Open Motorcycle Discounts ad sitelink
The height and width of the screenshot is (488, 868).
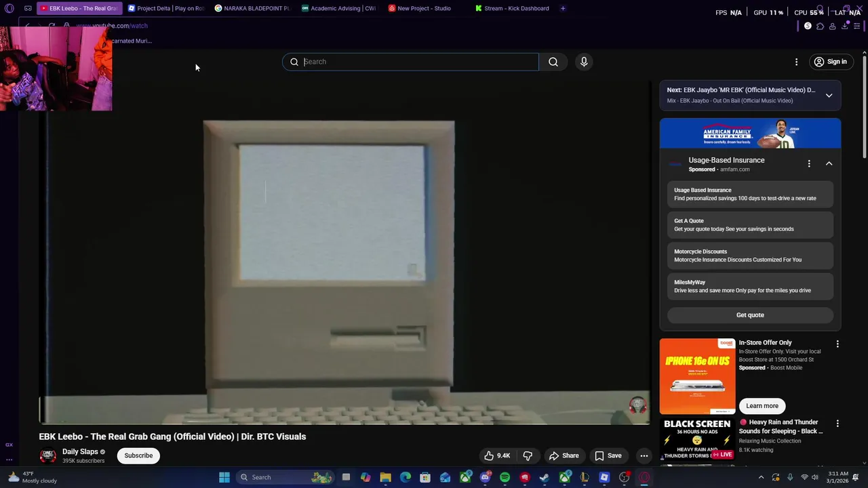click(750, 256)
